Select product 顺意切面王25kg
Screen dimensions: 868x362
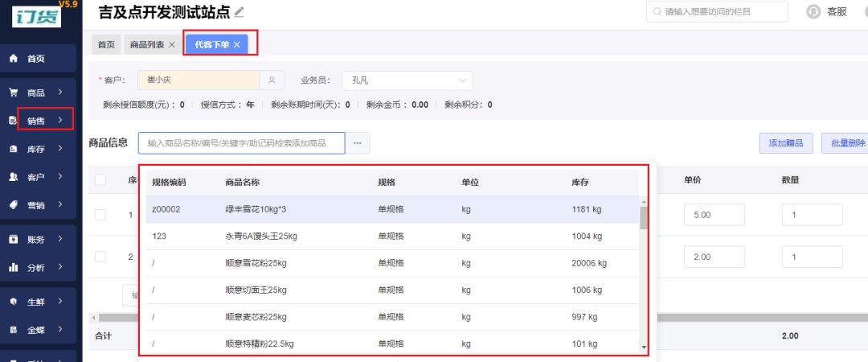click(x=392, y=290)
